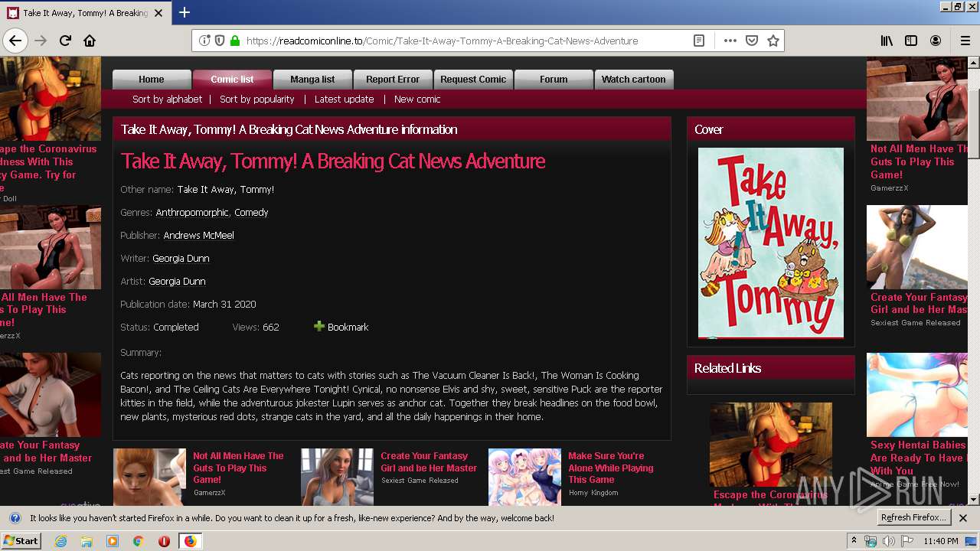Click the green plus Bookmark icon

(x=319, y=327)
